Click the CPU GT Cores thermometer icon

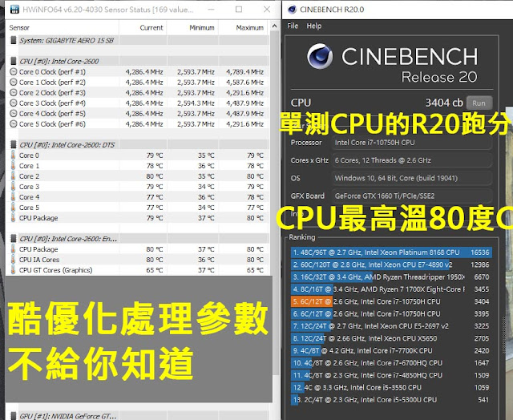coord(13,270)
